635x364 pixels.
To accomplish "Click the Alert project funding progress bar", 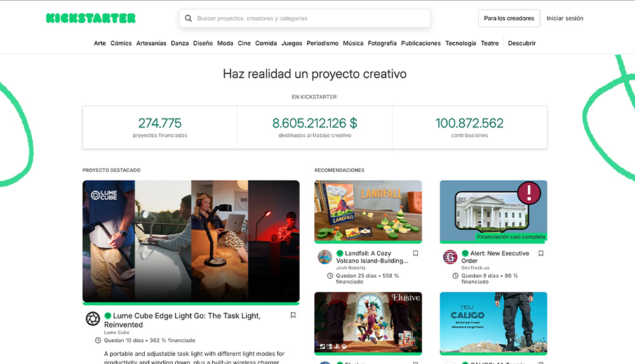I will (x=493, y=242).
